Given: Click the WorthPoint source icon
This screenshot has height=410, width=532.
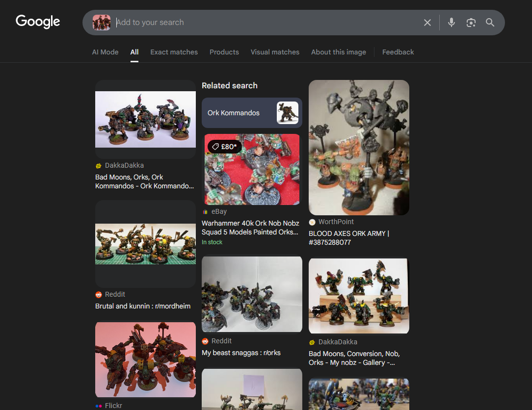Looking at the screenshot, I should point(312,222).
